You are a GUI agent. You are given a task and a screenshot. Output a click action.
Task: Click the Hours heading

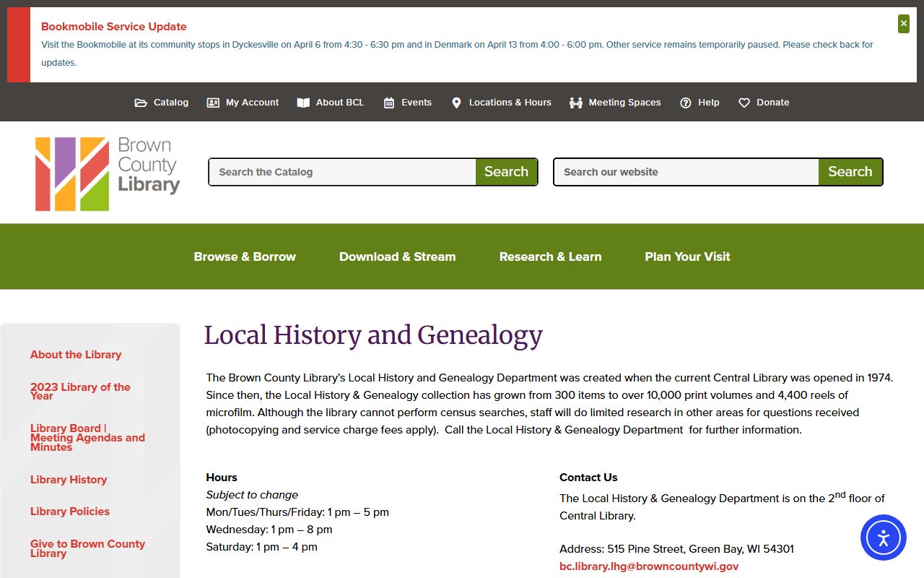(222, 478)
